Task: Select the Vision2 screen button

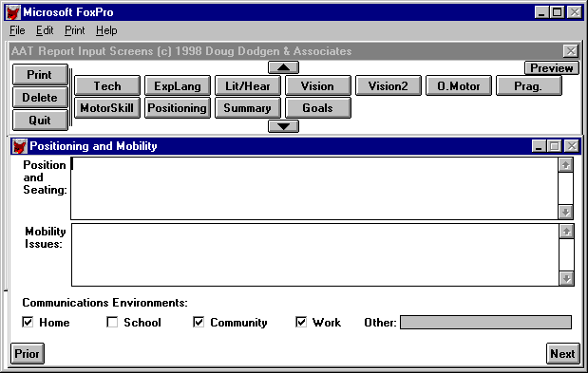Action: coord(389,85)
